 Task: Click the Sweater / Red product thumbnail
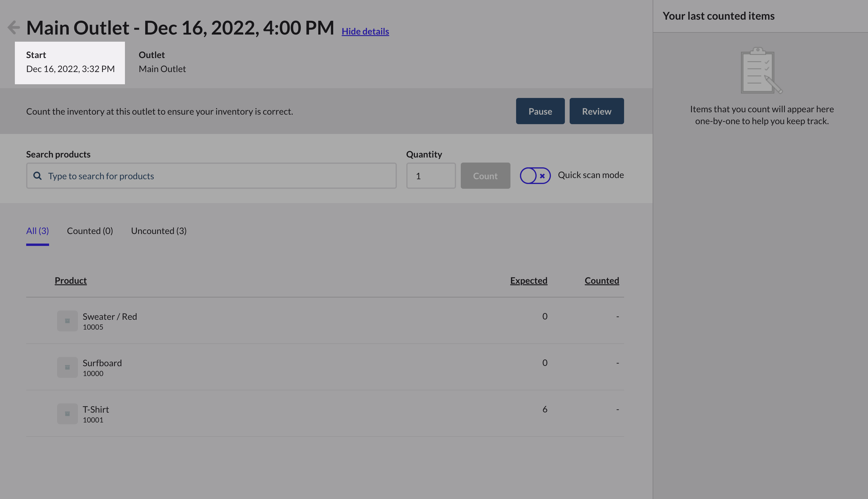(x=67, y=321)
